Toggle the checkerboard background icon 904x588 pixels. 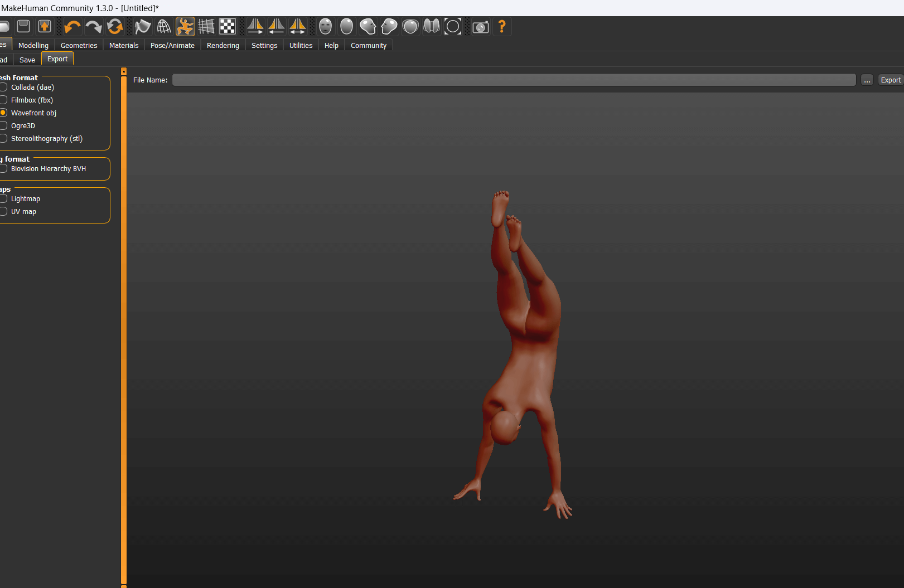pyautogui.click(x=228, y=27)
